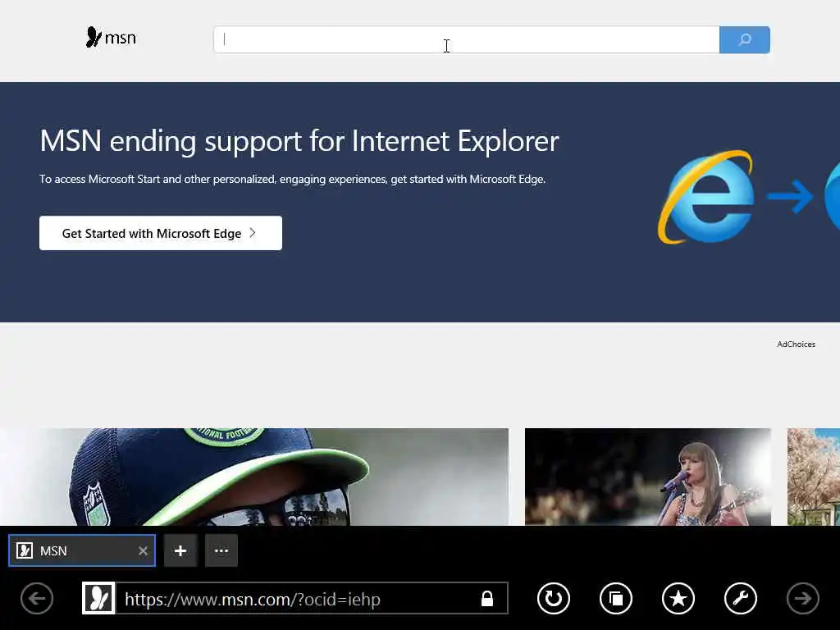Open the football cap news thumbnail
This screenshot has height=630, width=840.
[x=254, y=477]
